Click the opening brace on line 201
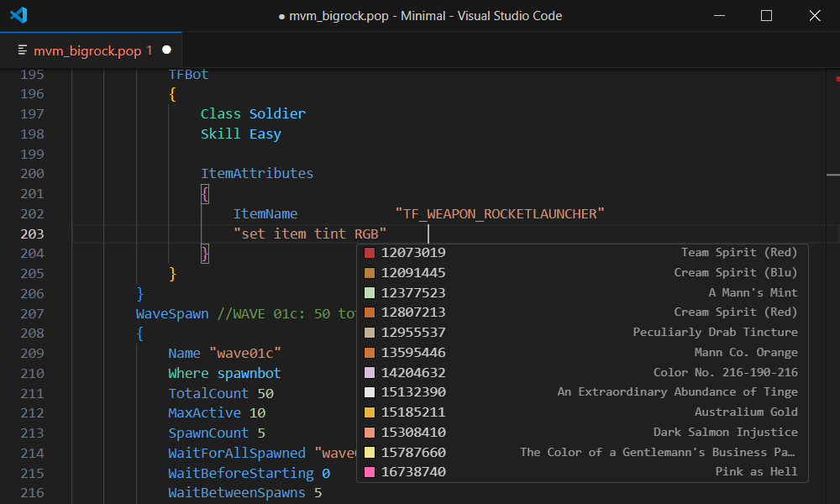This screenshot has height=504, width=840. point(205,194)
